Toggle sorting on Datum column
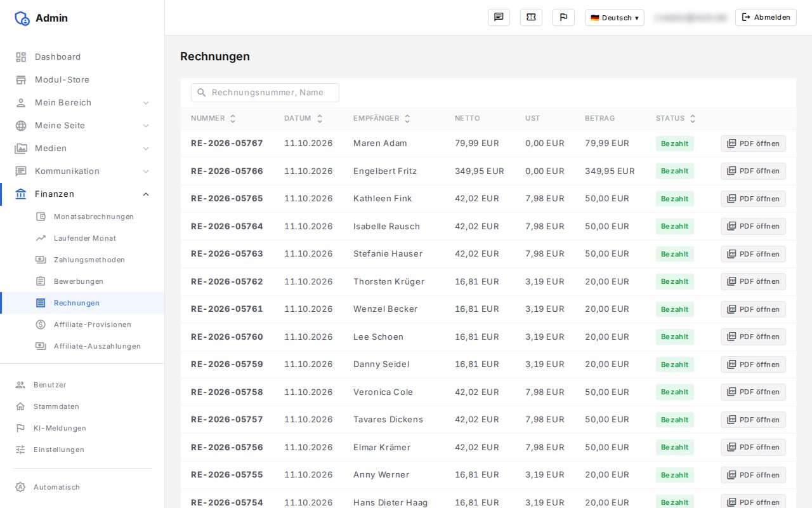This screenshot has width=812, height=508. [303, 119]
